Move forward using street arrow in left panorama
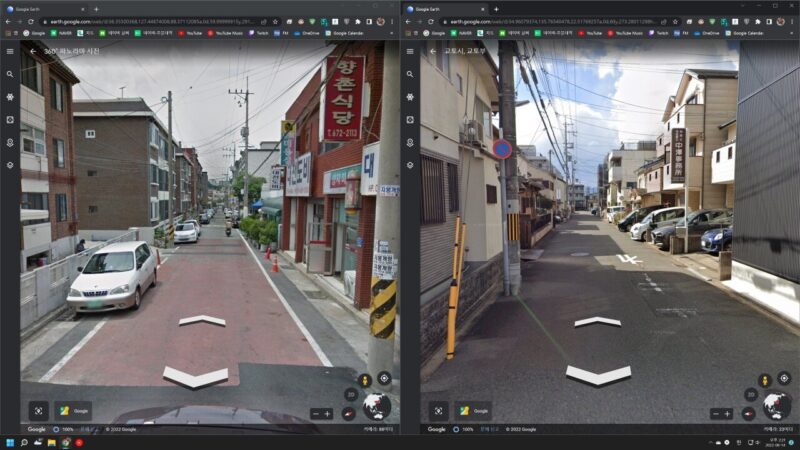This screenshot has height=450, width=800. click(x=202, y=321)
